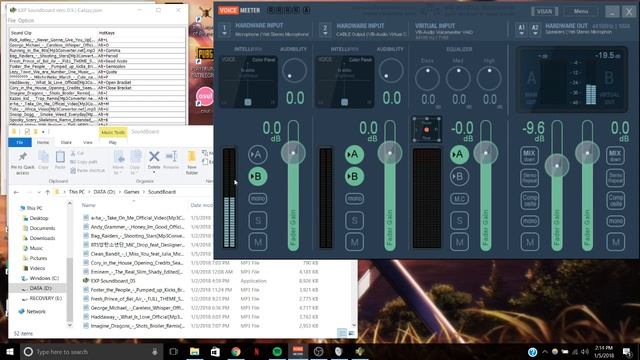Create a New folder from the ribbon
Viewport: 640px width, 360px height.
click(x=192, y=163)
